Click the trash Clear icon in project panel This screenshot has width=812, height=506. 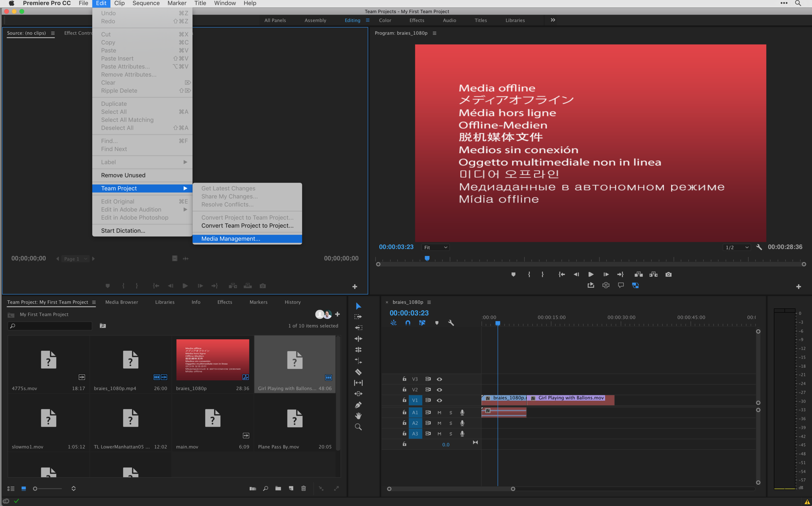(304, 488)
